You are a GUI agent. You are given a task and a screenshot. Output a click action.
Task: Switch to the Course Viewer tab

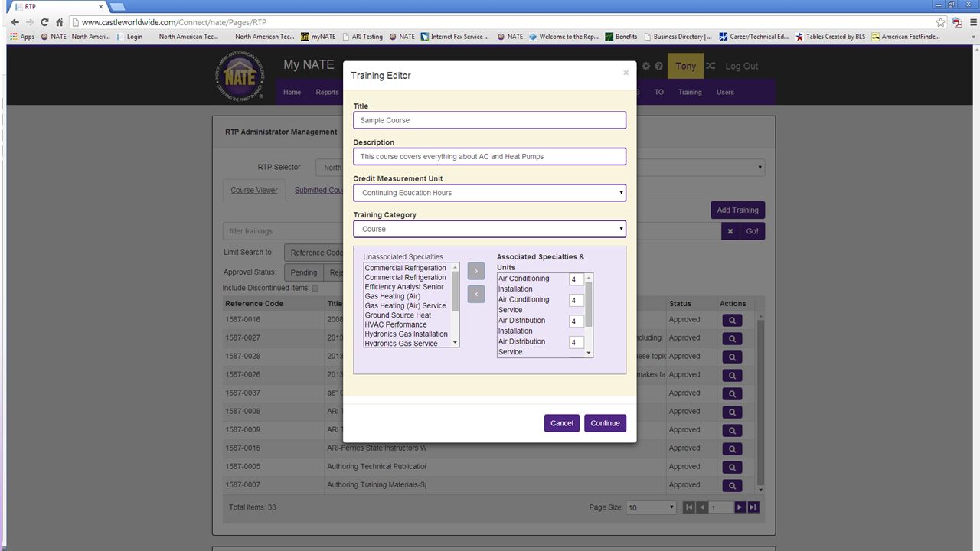254,190
